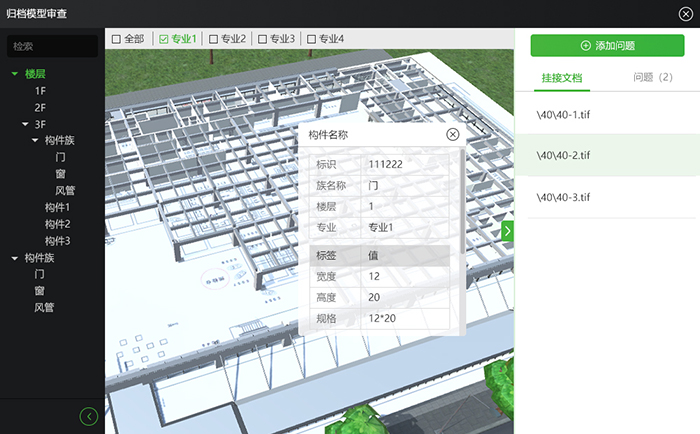Image resolution: width=700 pixels, height=434 pixels.
Task: Collapse the 3F tree node
Action: [x=25, y=125]
